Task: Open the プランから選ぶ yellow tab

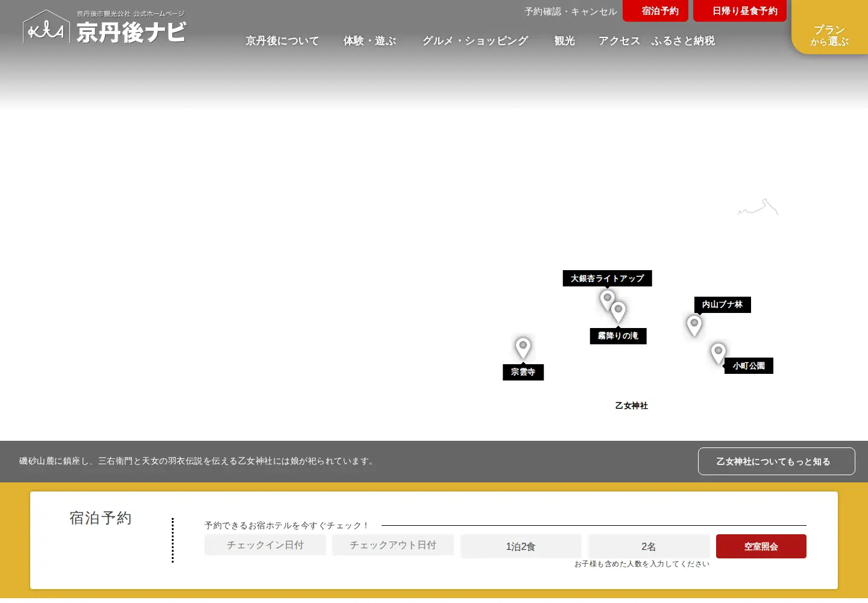Action: pos(829,28)
